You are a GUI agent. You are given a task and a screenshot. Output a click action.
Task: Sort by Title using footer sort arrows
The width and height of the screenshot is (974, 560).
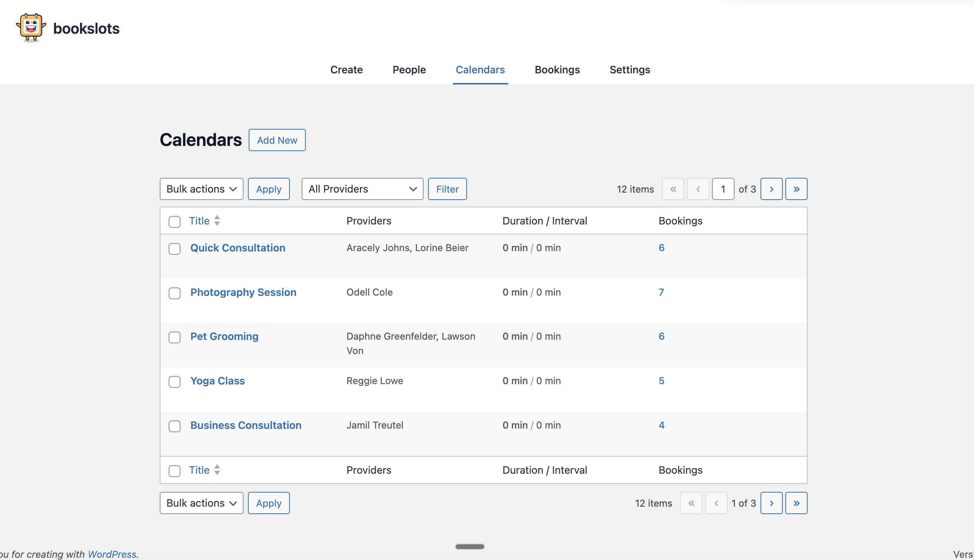pos(217,470)
